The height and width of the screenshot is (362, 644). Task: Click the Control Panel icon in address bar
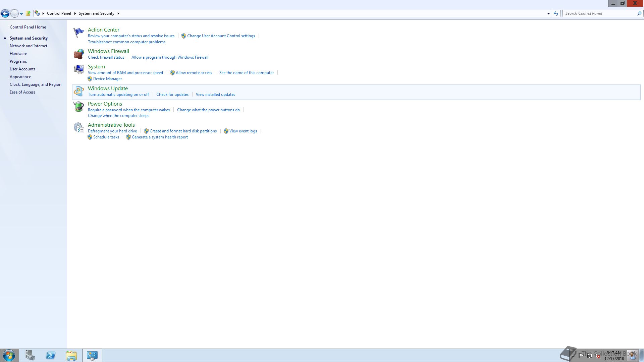click(37, 13)
